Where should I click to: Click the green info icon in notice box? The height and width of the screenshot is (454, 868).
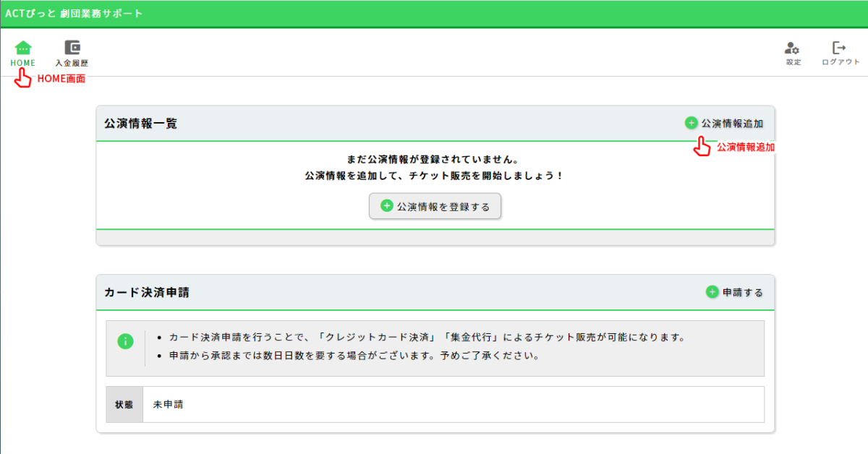coord(125,341)
